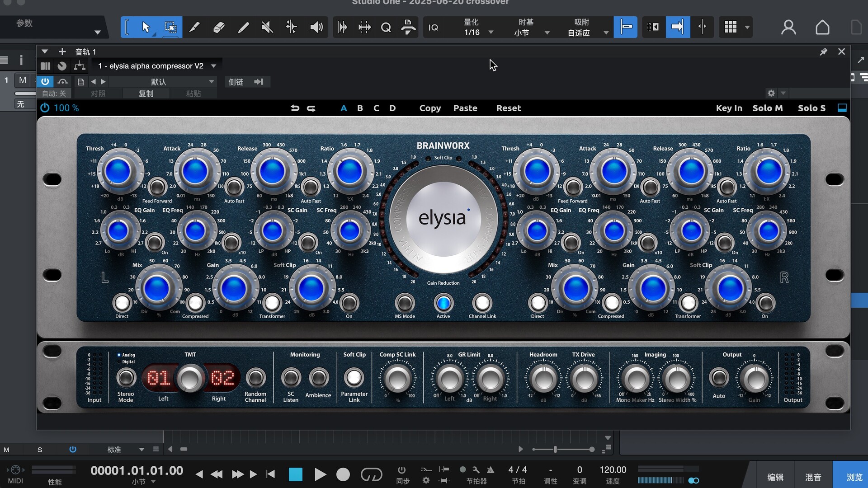Click the plugin undo arrow
868x488 pixels.
[295, 108]
